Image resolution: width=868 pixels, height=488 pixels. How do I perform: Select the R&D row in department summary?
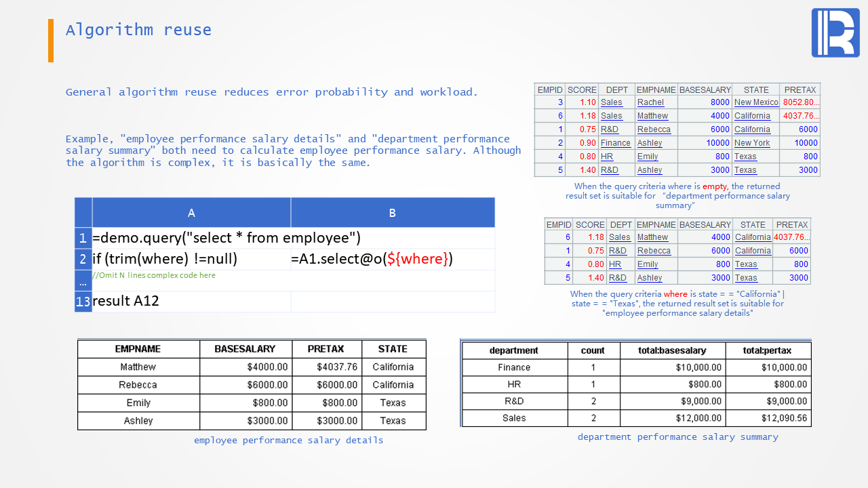point(636,401)
